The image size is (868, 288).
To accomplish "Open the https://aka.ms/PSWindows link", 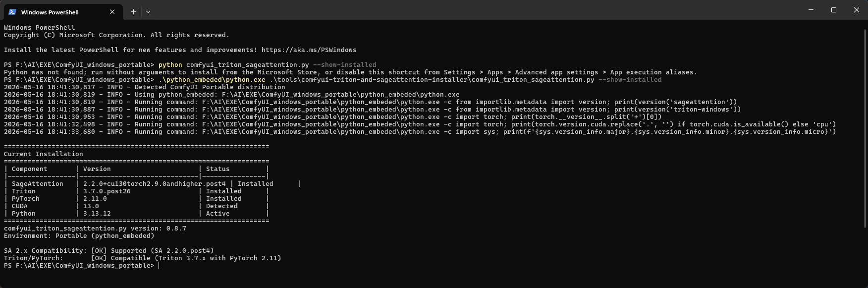I will pos(309,50).
